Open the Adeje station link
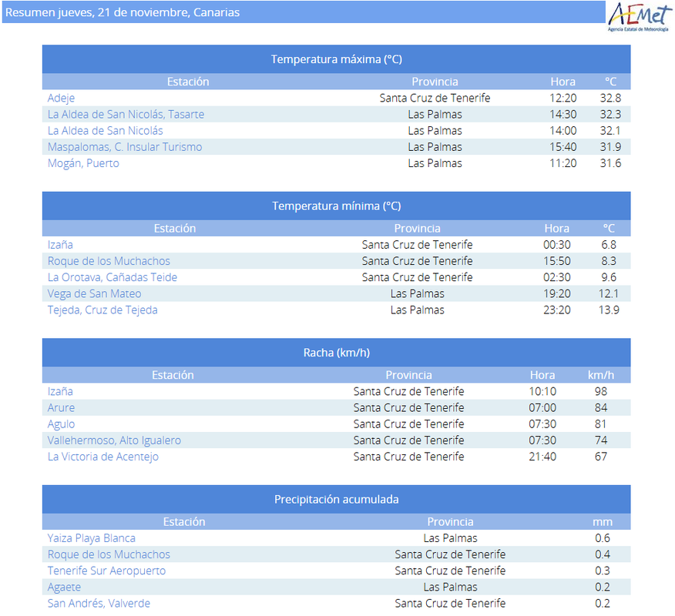675x616 pixels. (x=61, y=98)
